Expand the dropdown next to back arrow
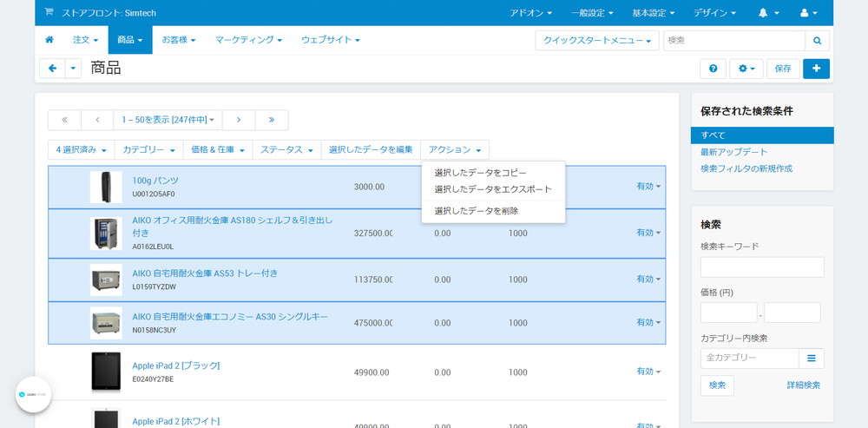 click(73, 69)
